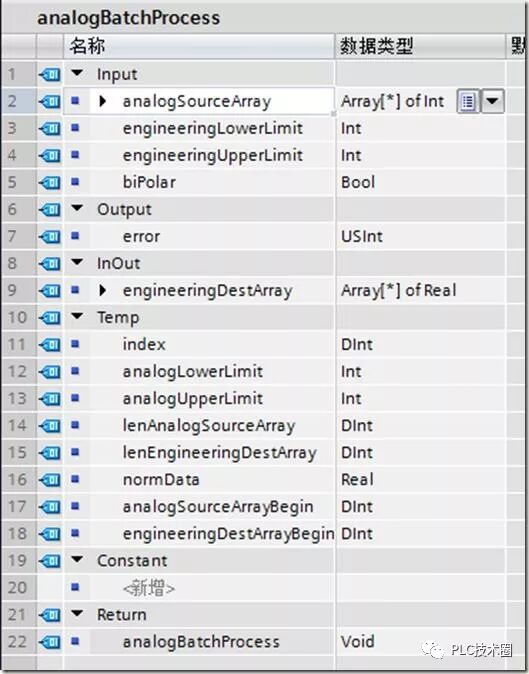Expand the analogSourceArray row
This screenshot has height=674, width=529.
click(x=102, y=101)
